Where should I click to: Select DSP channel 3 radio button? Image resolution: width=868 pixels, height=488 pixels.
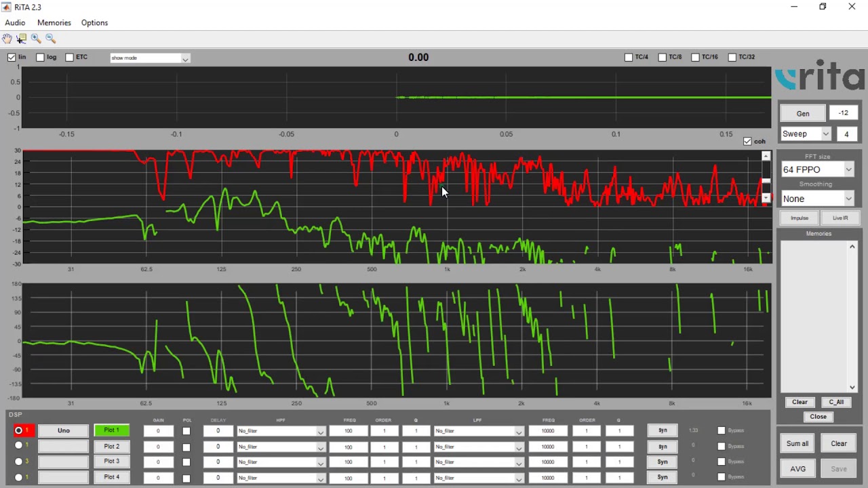coord(18,462)
